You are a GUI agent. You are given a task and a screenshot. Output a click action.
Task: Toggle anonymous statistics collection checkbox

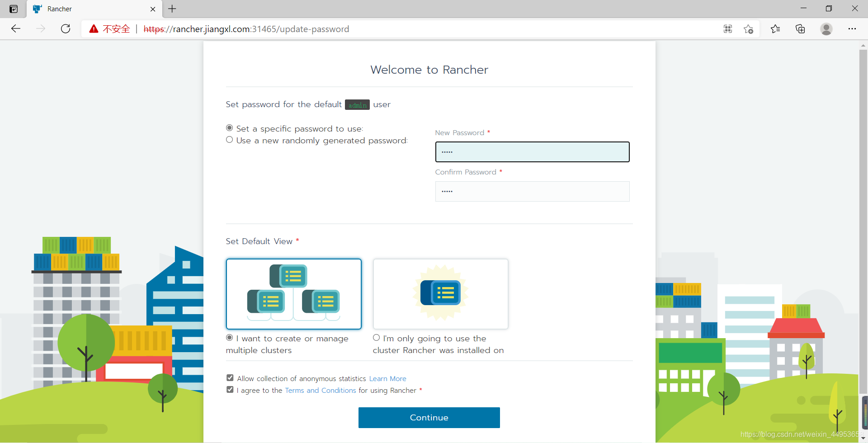pos(230,378)
